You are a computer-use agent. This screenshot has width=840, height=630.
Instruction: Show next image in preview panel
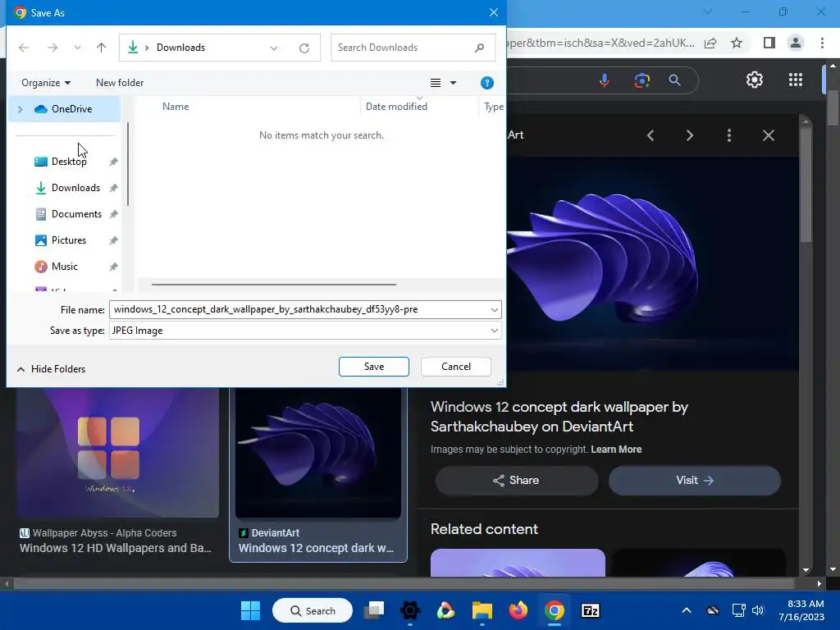point(689,135)
